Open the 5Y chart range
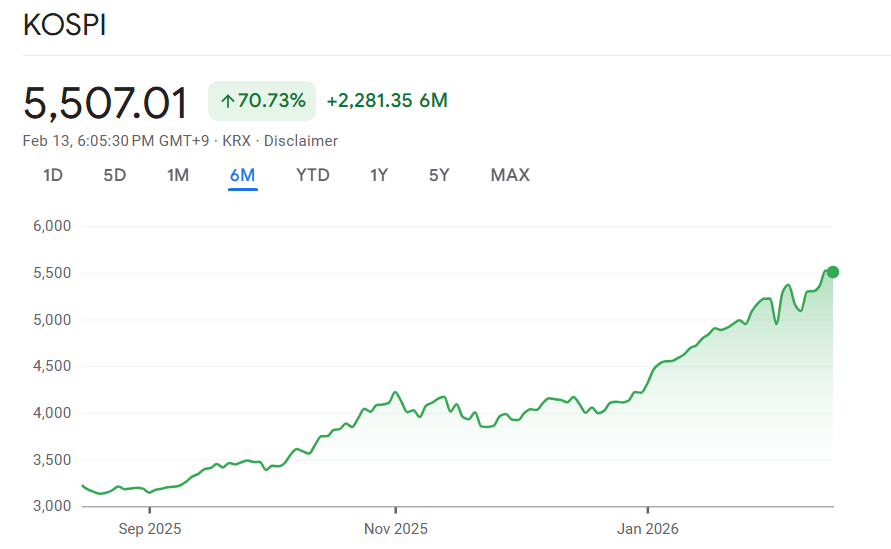The image size is (891, 549). click(439, 175)
